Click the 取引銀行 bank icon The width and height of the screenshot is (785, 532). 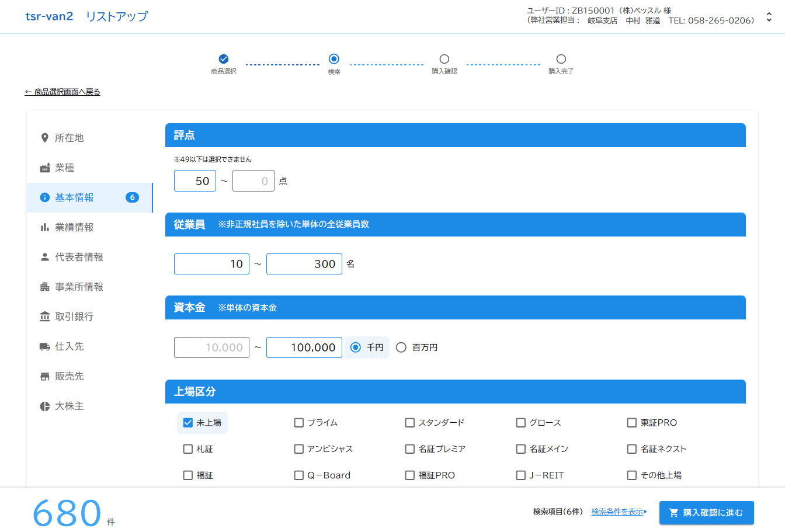44,317
